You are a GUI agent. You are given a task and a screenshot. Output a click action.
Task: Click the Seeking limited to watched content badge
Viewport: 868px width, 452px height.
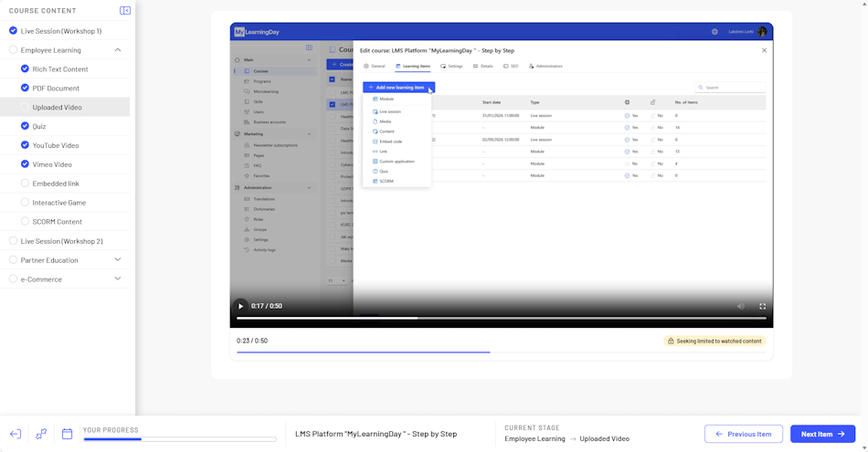[x=715, y=342]
